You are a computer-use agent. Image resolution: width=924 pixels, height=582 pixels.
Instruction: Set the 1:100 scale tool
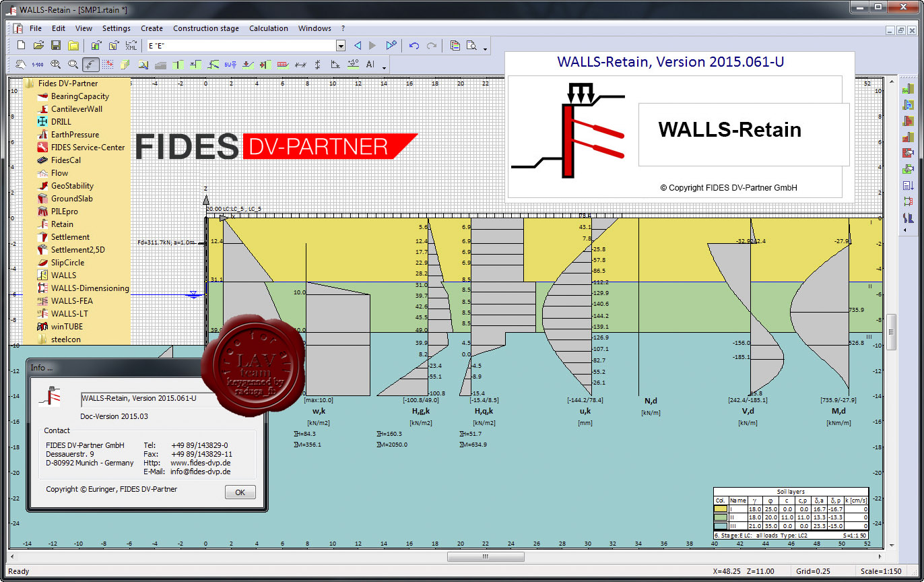tap(38, 65)
